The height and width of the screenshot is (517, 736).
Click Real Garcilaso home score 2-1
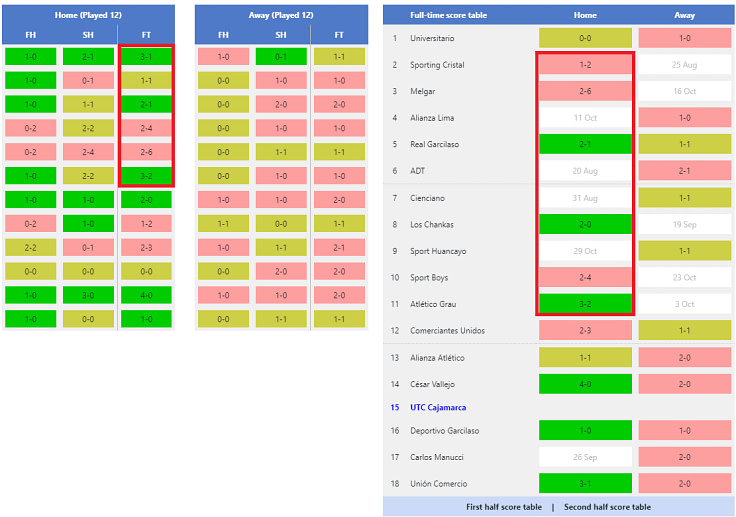coord(585,145)
